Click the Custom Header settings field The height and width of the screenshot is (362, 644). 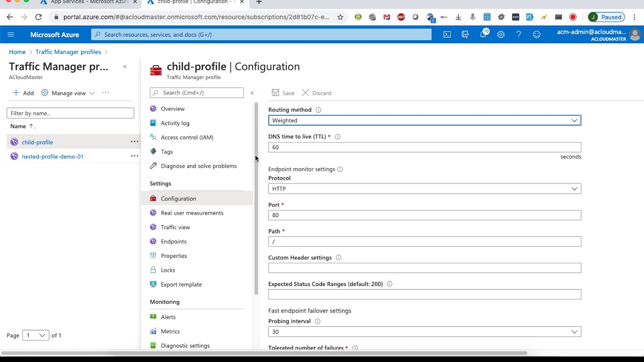[x=425, y=268]
